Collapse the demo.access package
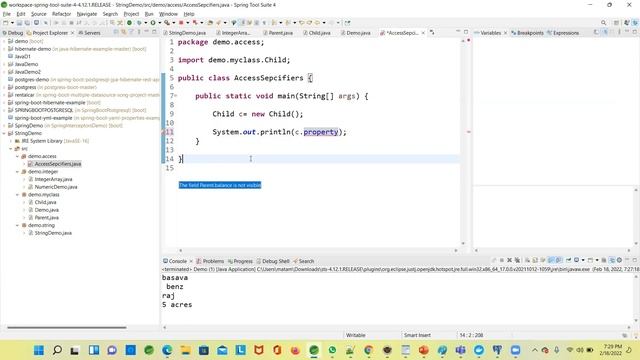 pos(18,156)
